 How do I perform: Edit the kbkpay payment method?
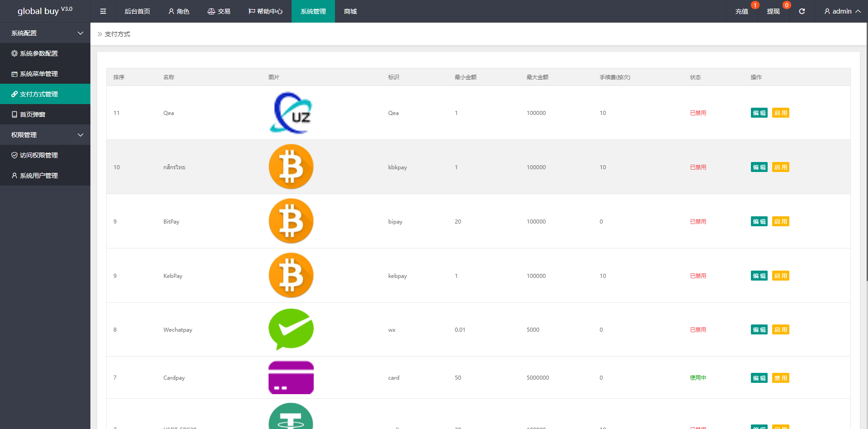coord(759,167)
